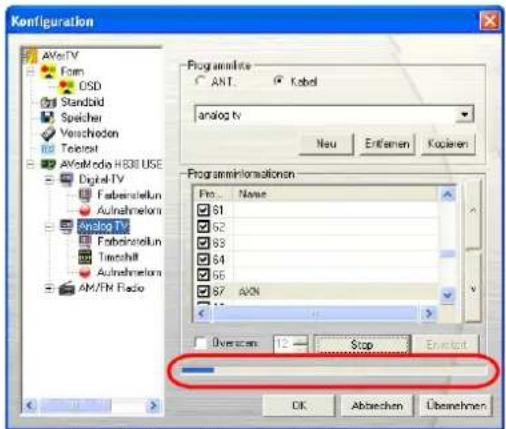Click the Kopieren button

click(x=448, y=144)
